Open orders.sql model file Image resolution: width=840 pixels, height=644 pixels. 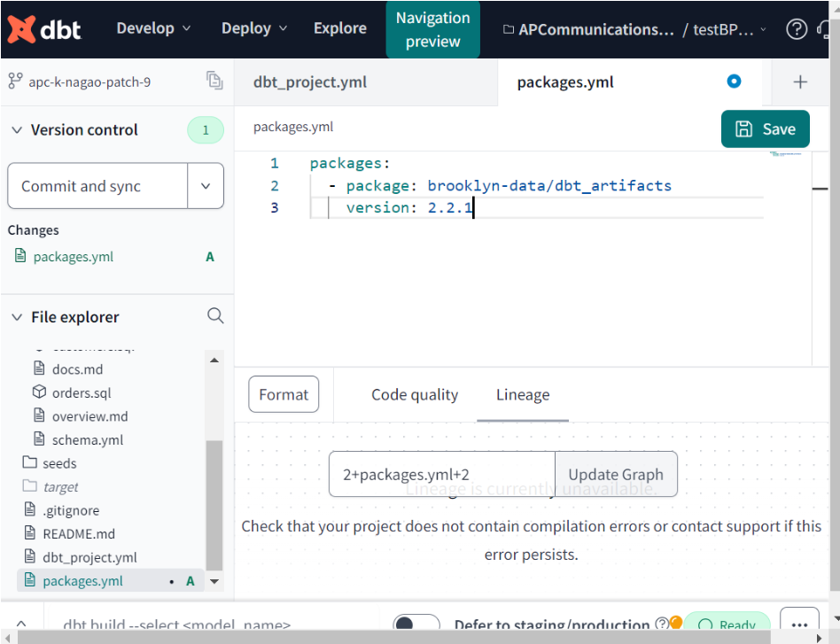(82, 392)
